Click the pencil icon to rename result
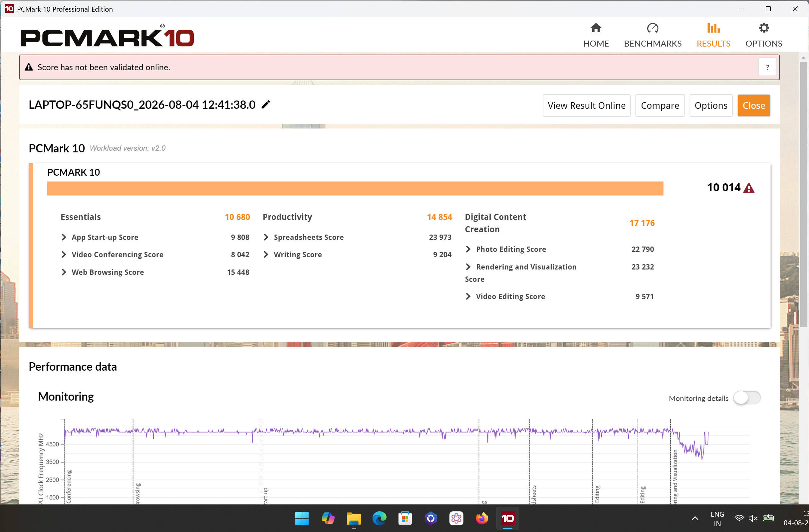Screen dimensions: 809x532 click(265, 104)
